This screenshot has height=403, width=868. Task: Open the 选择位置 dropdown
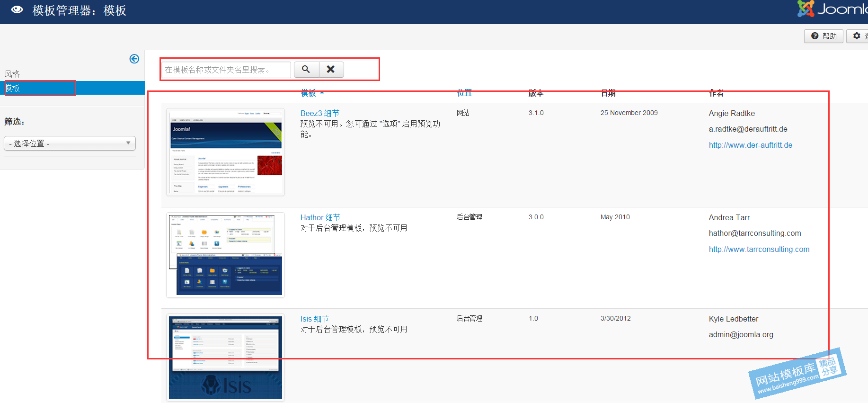click(70, 143)
